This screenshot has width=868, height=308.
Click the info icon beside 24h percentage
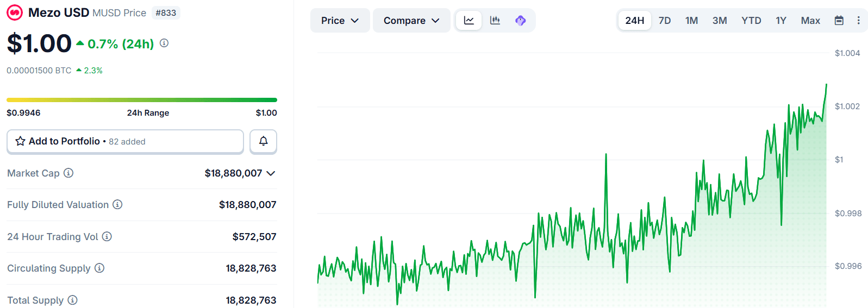(x=164, y=43)
